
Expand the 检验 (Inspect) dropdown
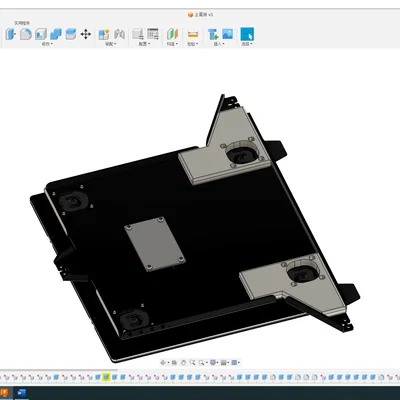coord(192,44)
